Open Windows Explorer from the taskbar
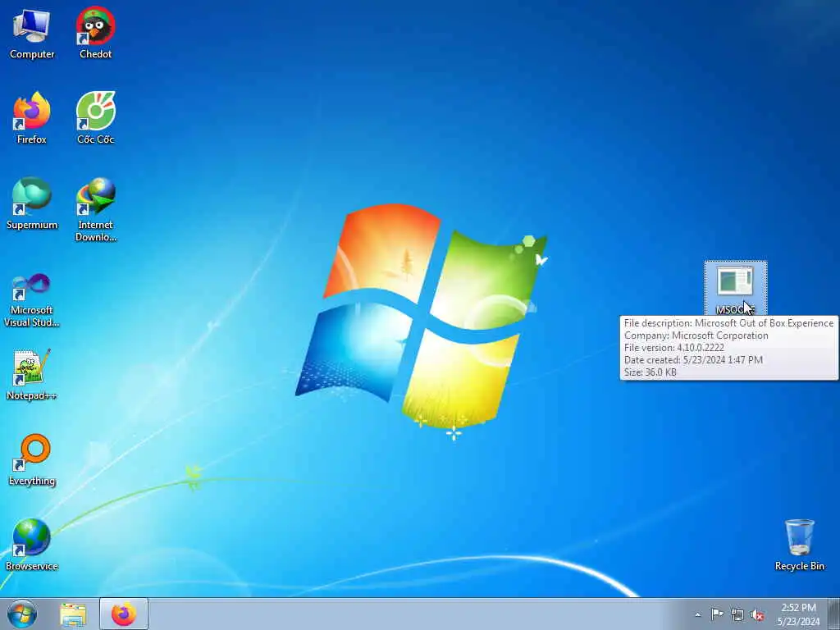 pyautogui.click(x=73, y=614)
